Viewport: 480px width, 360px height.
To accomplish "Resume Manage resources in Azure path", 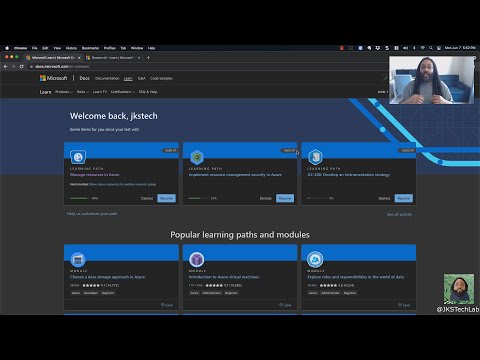I will tap(166, 198).
